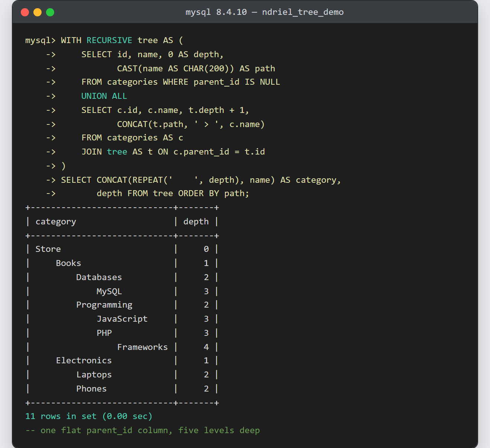This screenshot has height=448, width=490.
Task: Click the 'Databases' result row
Action: (122, 277)
